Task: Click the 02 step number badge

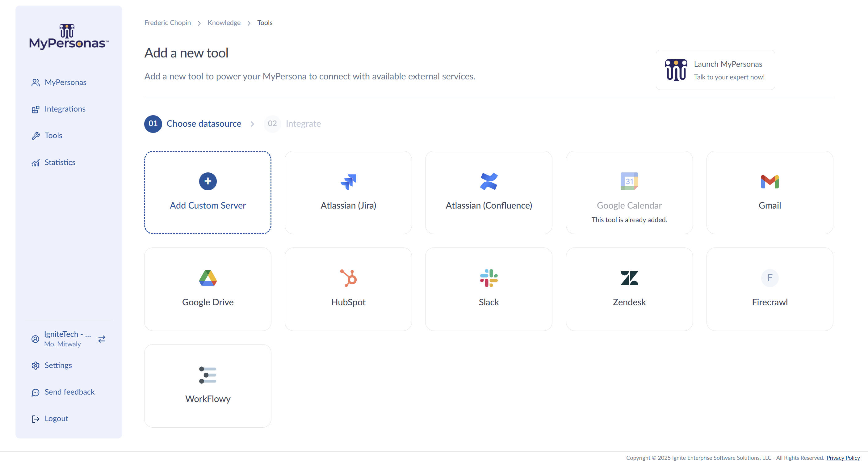Action: coord(272,124)
